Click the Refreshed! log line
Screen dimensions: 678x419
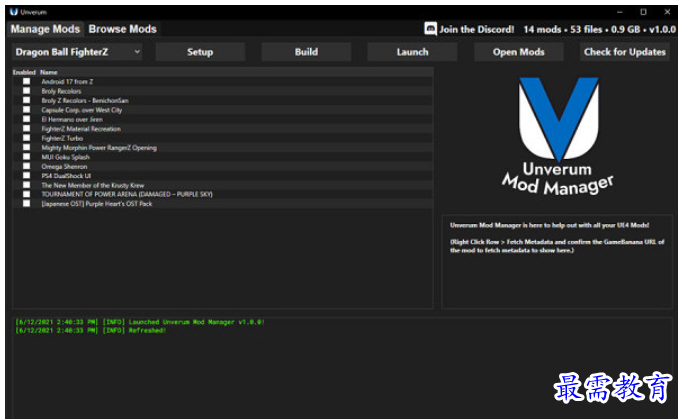coord(90,330)
